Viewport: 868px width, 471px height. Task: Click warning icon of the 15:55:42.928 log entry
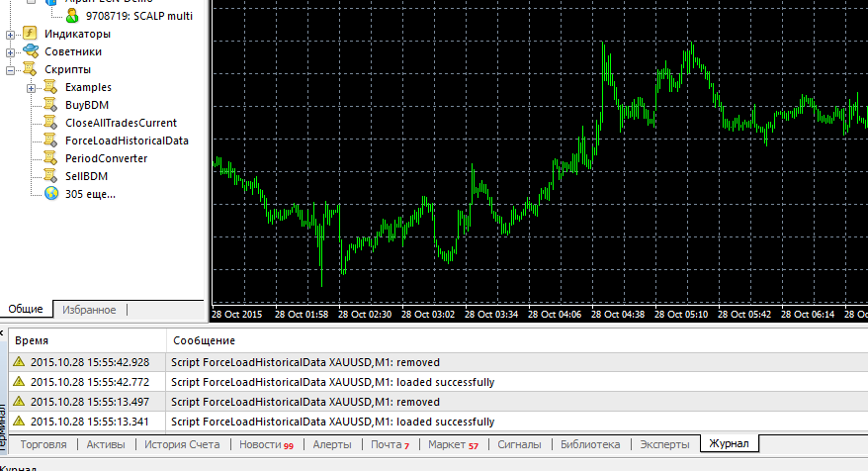tap(20, 362)
